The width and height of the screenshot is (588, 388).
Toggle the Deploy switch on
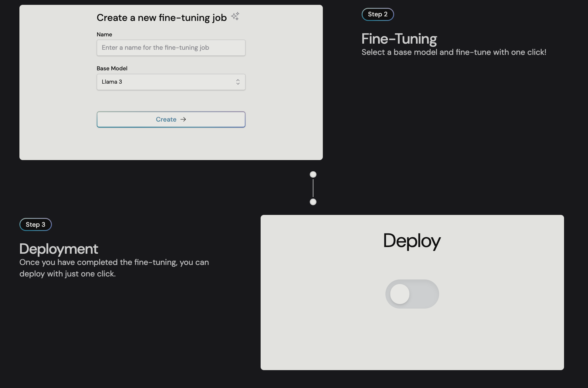pyautogui.click(x=412, y=294)
